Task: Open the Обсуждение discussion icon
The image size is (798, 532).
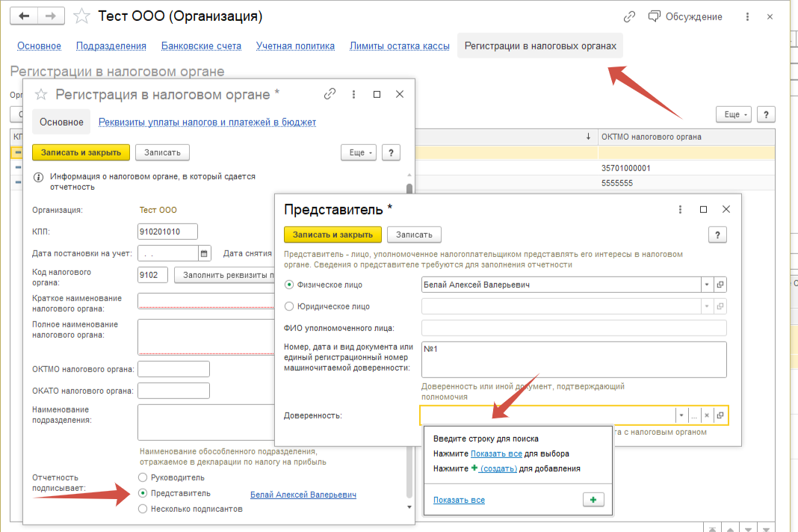Action: [655, 16]
